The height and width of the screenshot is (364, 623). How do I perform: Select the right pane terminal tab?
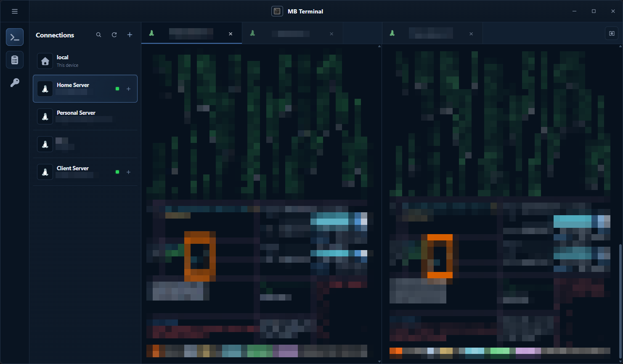coord(432,33)
